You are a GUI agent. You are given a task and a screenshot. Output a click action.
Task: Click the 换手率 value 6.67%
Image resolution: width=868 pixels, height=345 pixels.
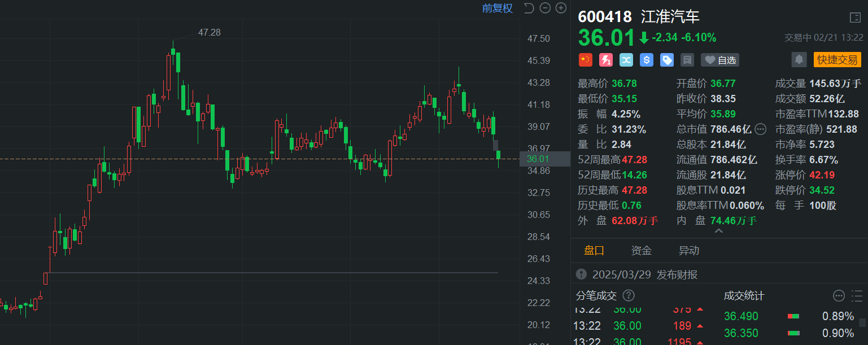click(824, 160)
